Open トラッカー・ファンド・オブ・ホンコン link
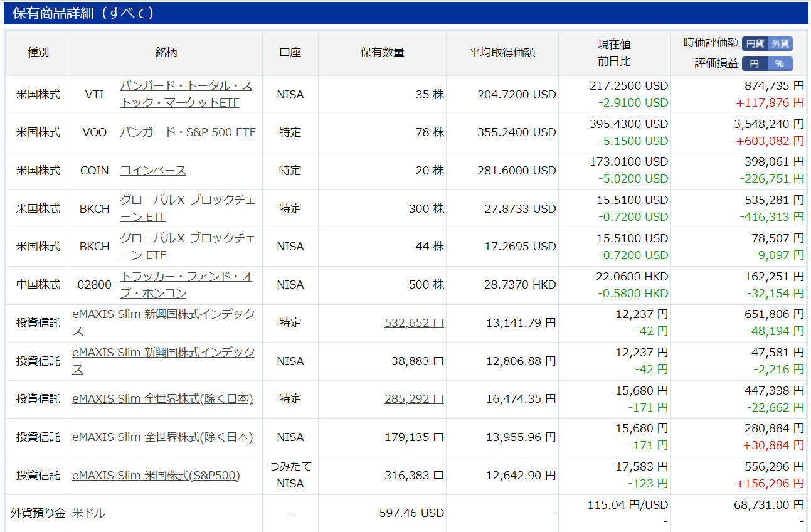This screenshot has width=811, height=532. point(186,285)
